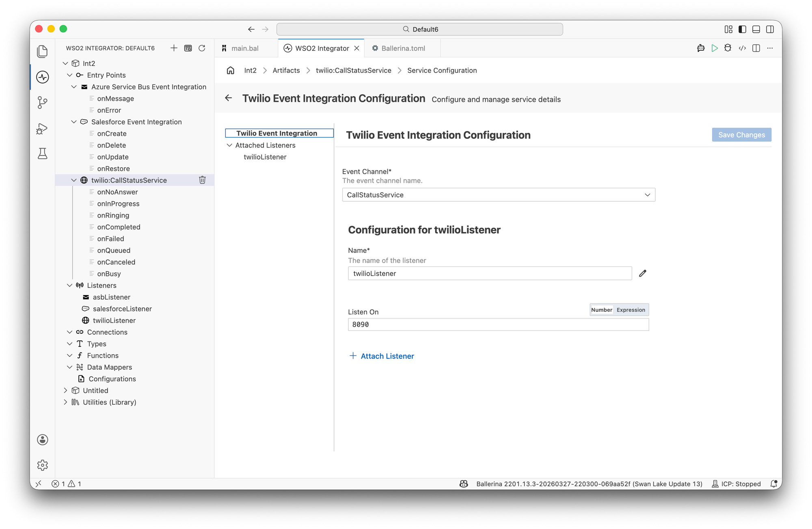
Task: Collapse Azure Service Bus Event Integration
Action: tap(74, 87)
